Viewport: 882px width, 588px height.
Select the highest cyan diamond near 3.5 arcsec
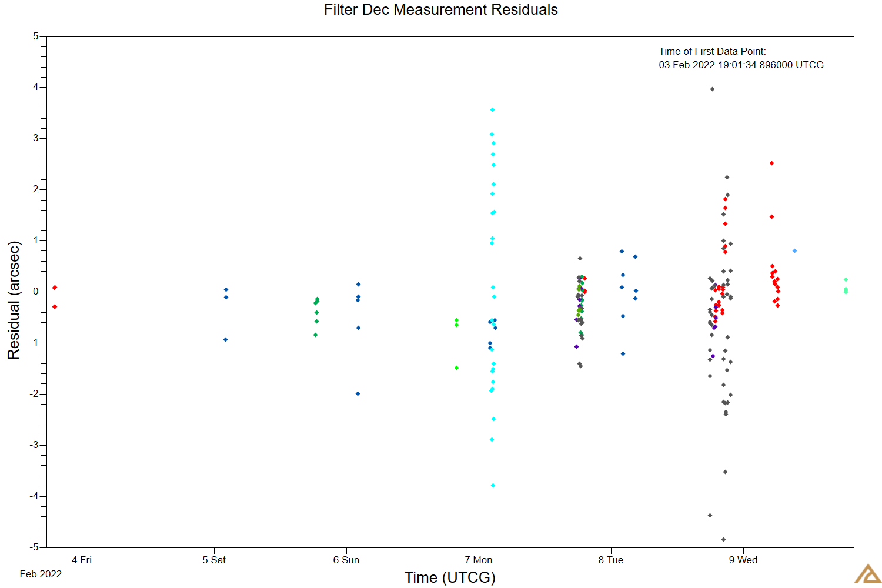[x=492, y=109]
